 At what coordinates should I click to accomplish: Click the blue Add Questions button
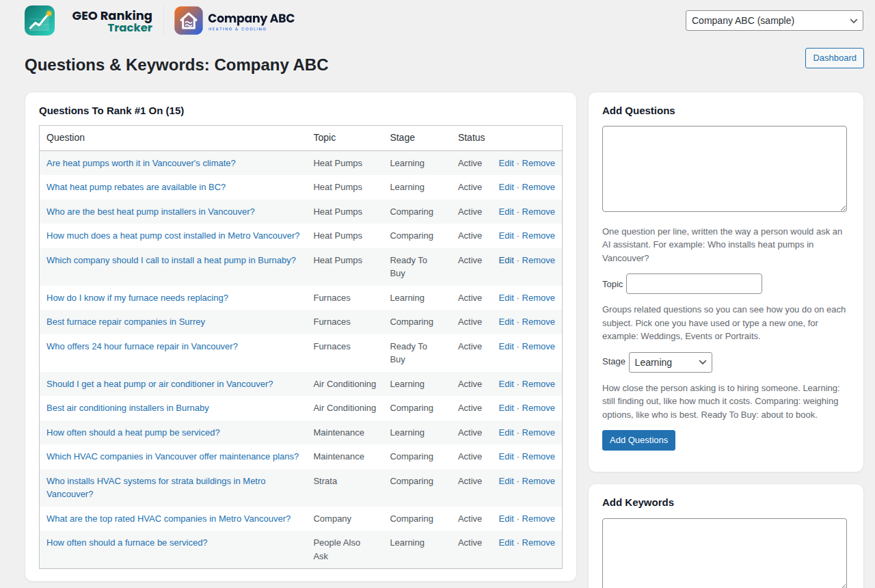[638, 440]
